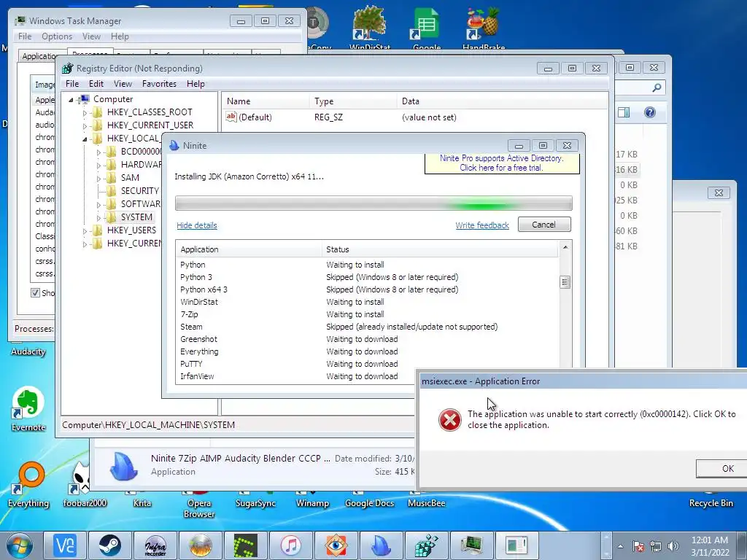Expand the SOFTWARE registry key arrow
This screenshot has width=747, height=560.
pos(98,205)
